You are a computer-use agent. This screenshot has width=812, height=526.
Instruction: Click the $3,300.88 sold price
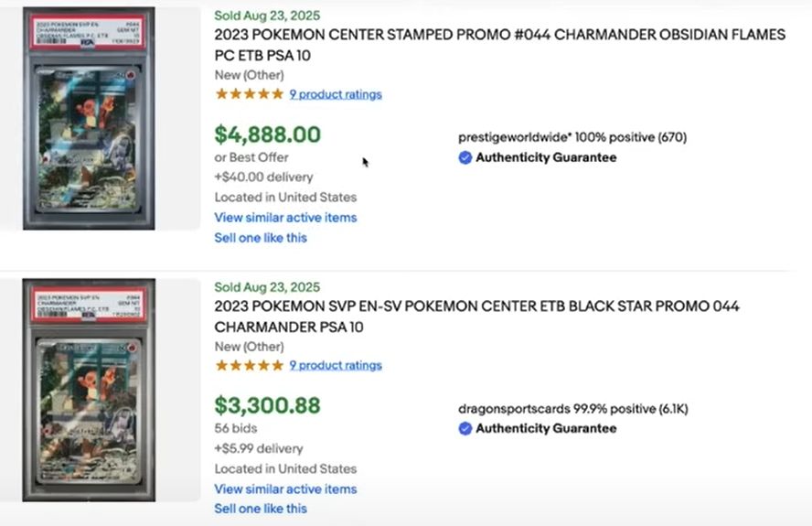point(268,405)
